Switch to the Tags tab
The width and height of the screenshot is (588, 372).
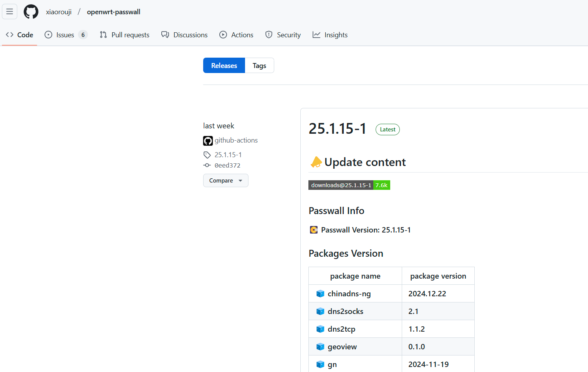(259, 66)
